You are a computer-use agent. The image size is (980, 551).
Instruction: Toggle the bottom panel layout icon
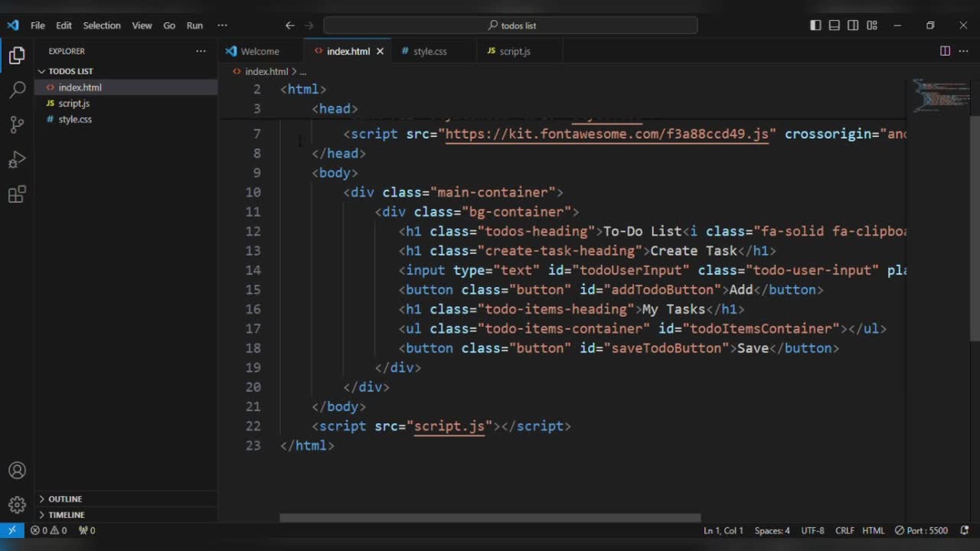[x=835, y=25]
